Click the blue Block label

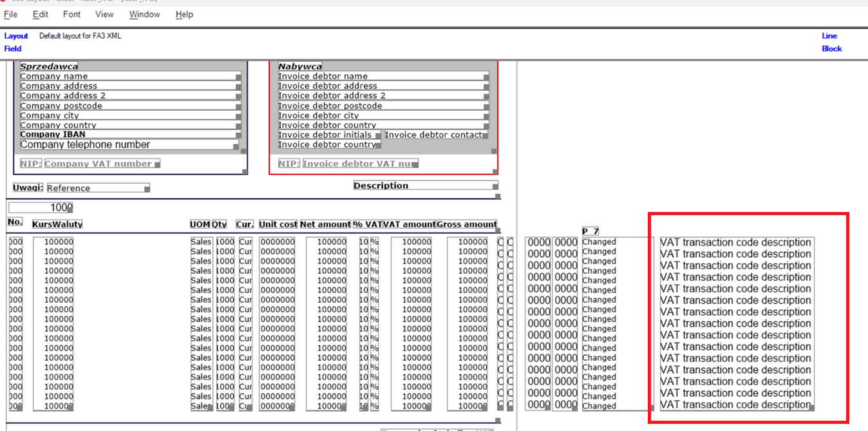831,48
